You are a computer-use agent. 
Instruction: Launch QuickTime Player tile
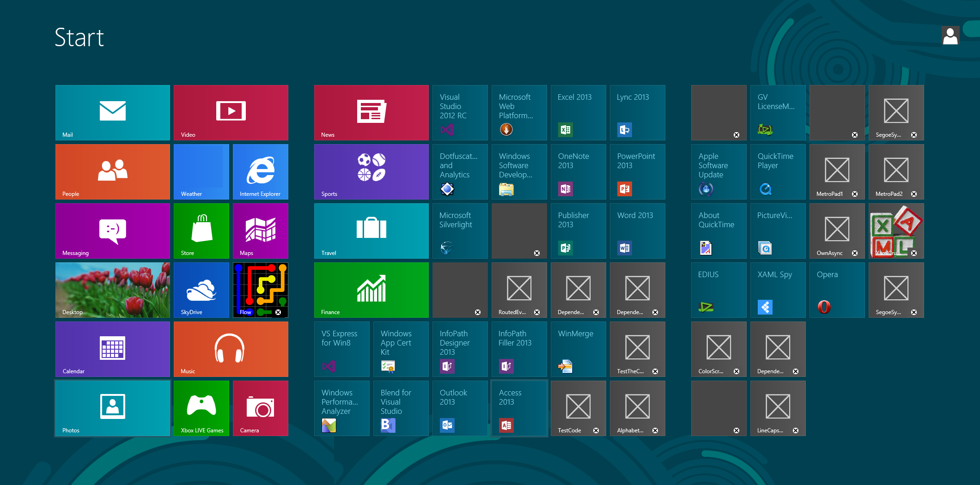point(778,171)
